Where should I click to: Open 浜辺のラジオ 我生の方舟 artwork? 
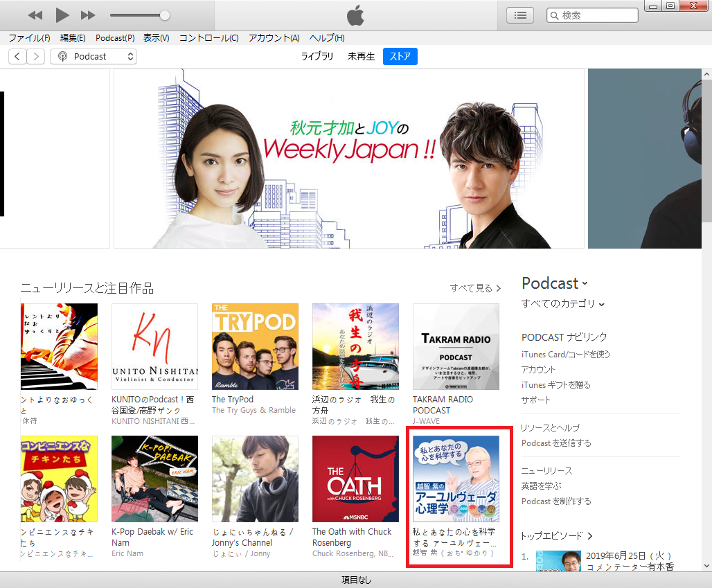[355, 346]
